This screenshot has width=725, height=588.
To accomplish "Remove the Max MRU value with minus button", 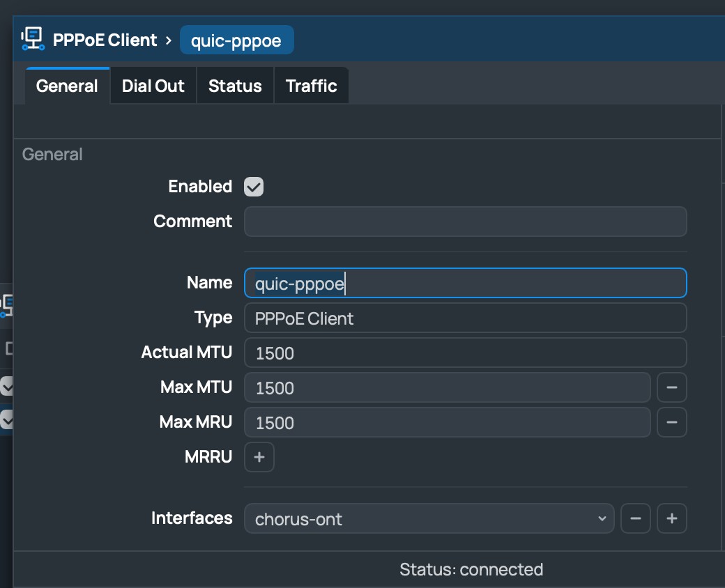I will 672,422.
